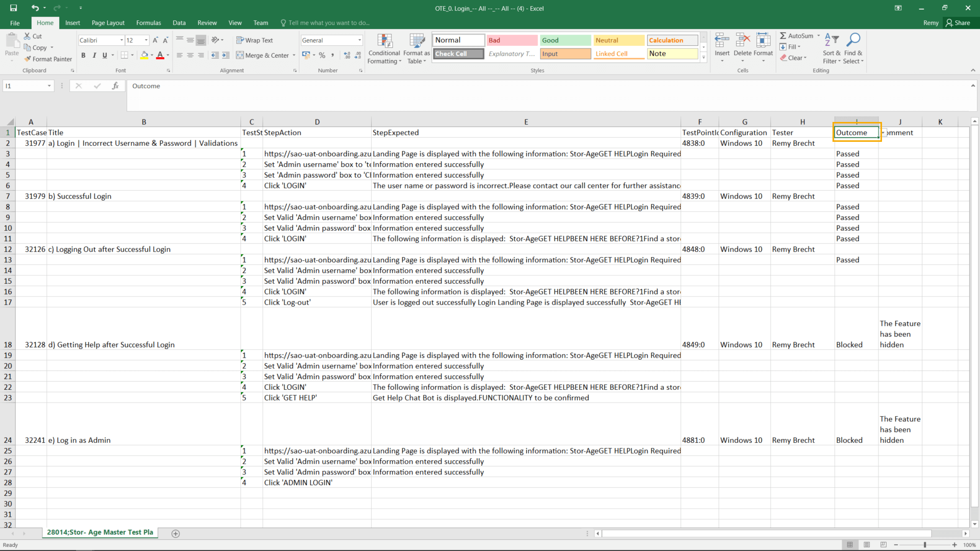Screen dimensions: 980x551
Task: Open the font name dropdown
Action: pos(121,40)
